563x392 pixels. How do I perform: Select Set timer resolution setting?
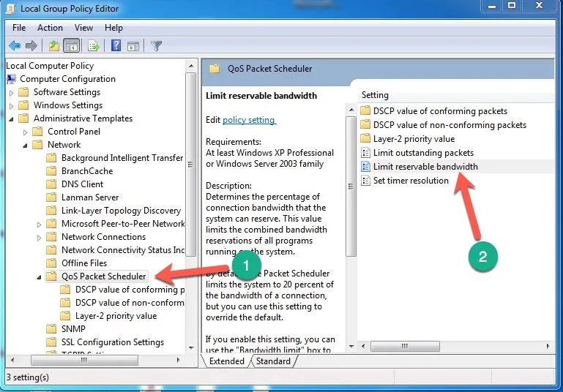[411, 181]
